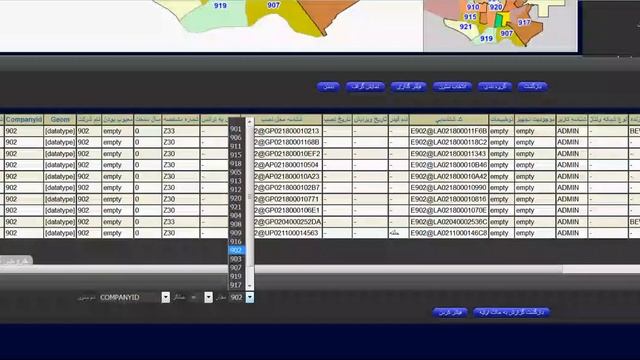This screenshot has height=360, width=640.
Task: Choose 906 in the open dropdown list
Action: [x=236, y=138]
